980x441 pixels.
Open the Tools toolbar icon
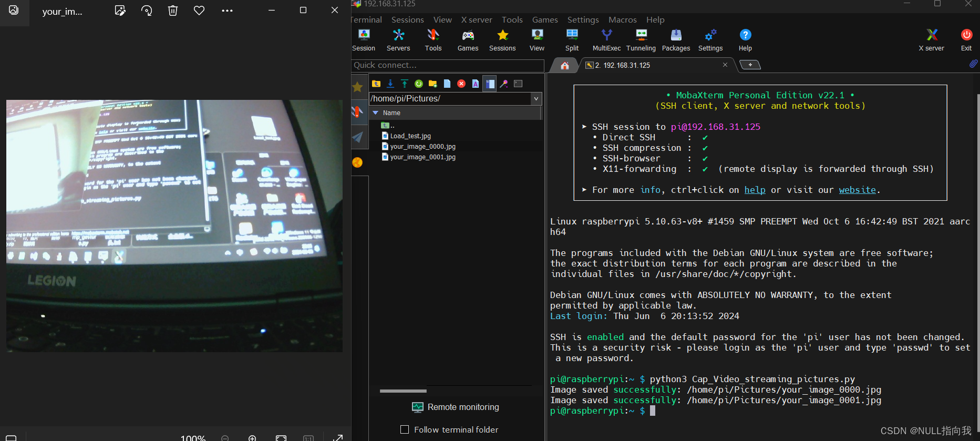pos(433,40)
